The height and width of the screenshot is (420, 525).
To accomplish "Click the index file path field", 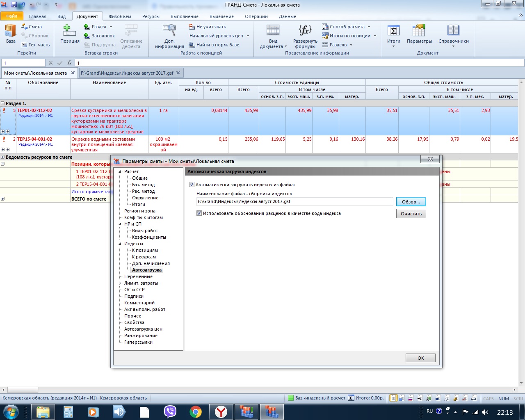I will click(x=294, y=201).
